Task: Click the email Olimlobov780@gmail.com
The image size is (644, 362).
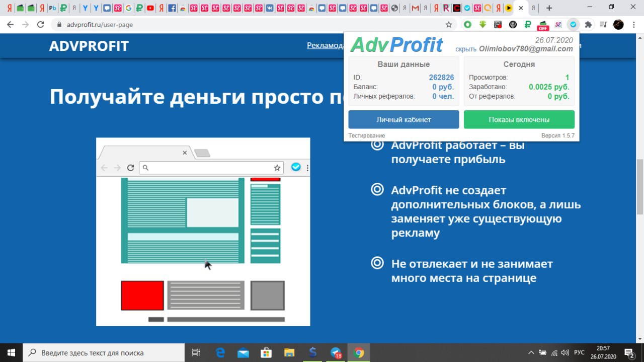Action: point(526,49)
